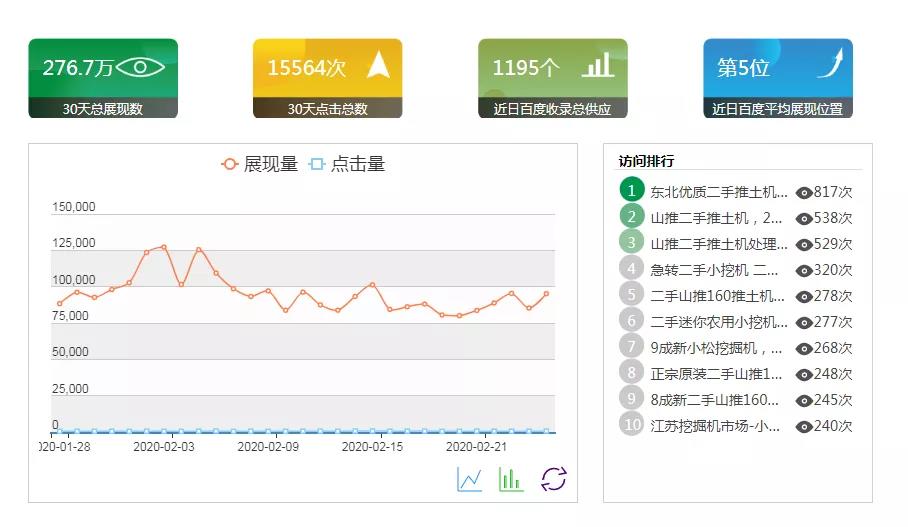Click the 2020-02-15 axis label
This screenshot has width=908, height=527.
click(372, 447)
